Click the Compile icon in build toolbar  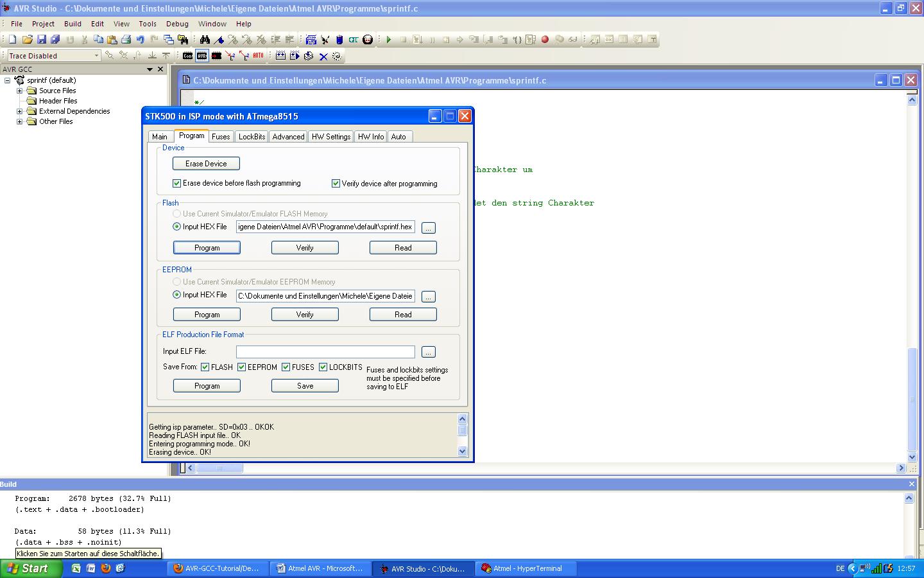[309, 56]
